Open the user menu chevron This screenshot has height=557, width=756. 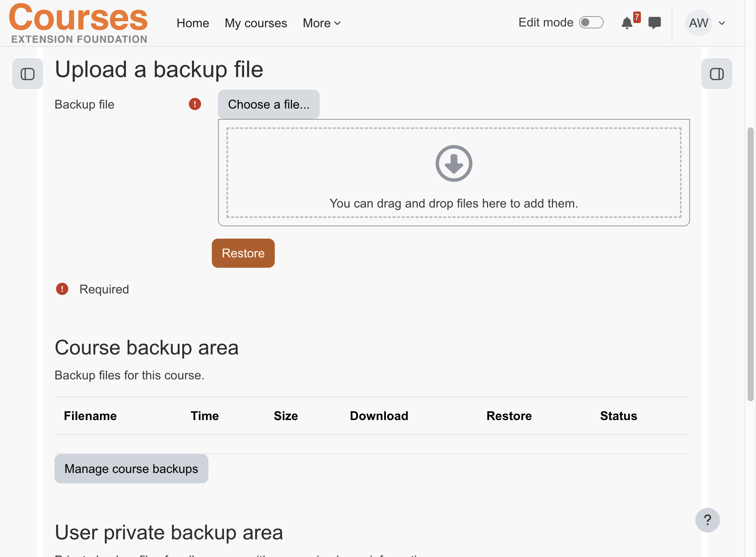(x=722, y=23)
